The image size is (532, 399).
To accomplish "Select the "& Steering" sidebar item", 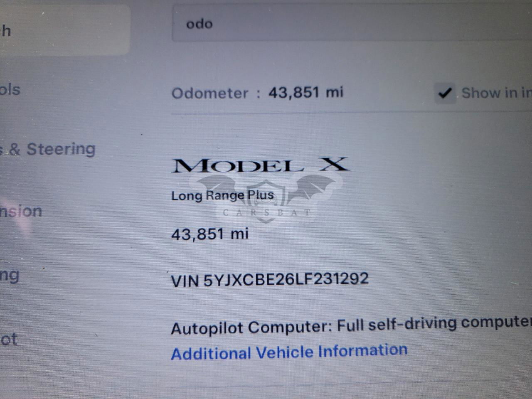I will 48,149.
